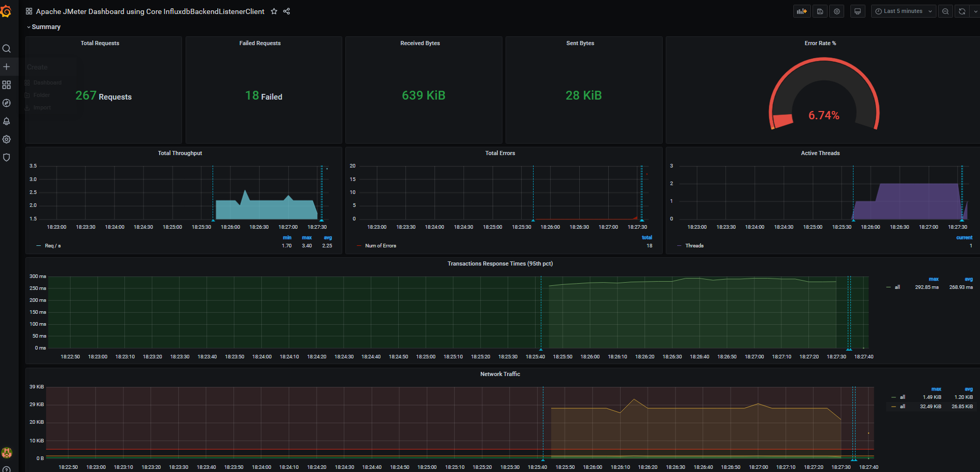Viewport: 980px width, 472px height.
Task: Collapse the Summary row
Action: (x=46, y=27)
